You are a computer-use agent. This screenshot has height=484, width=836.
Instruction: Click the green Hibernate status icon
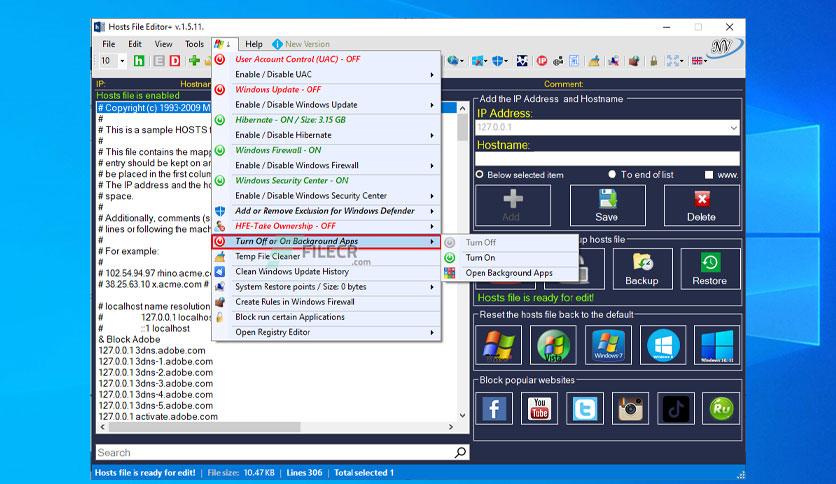[x=220, y=120]
